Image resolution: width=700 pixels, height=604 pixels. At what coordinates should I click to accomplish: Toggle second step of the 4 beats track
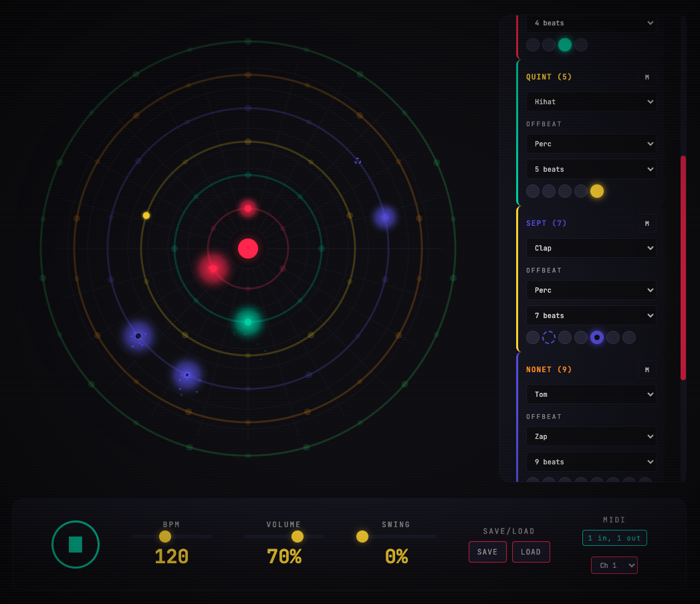tap(549, 45)
